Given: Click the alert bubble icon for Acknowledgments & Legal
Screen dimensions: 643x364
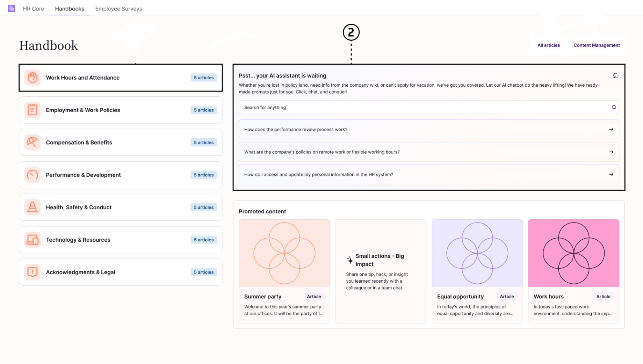Looking at the screenshot, I should click(32, 272).
